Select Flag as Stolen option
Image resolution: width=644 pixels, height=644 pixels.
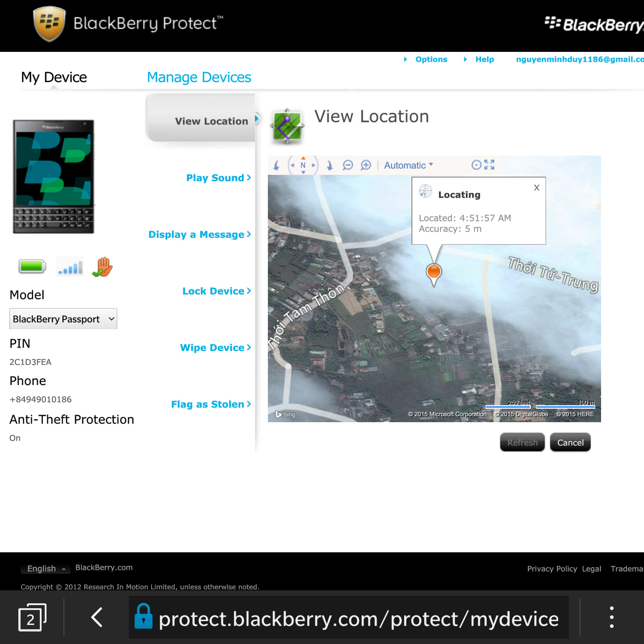211,404
